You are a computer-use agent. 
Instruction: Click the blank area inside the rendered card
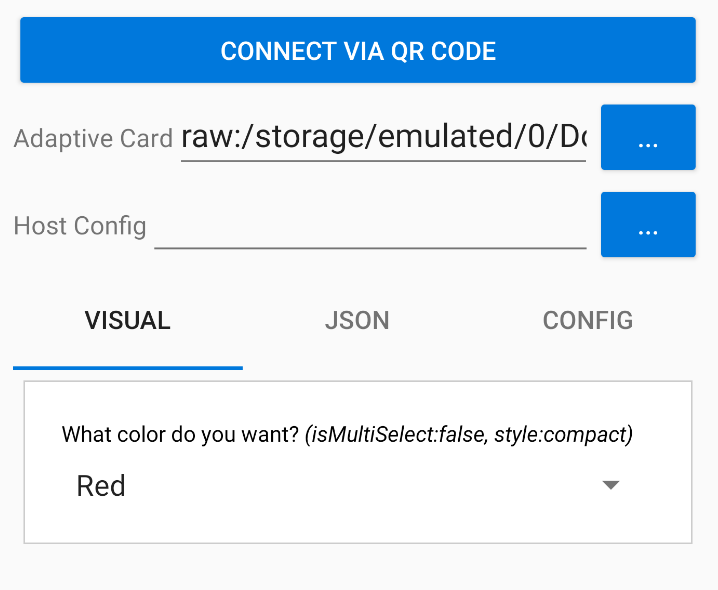(358, 527)
